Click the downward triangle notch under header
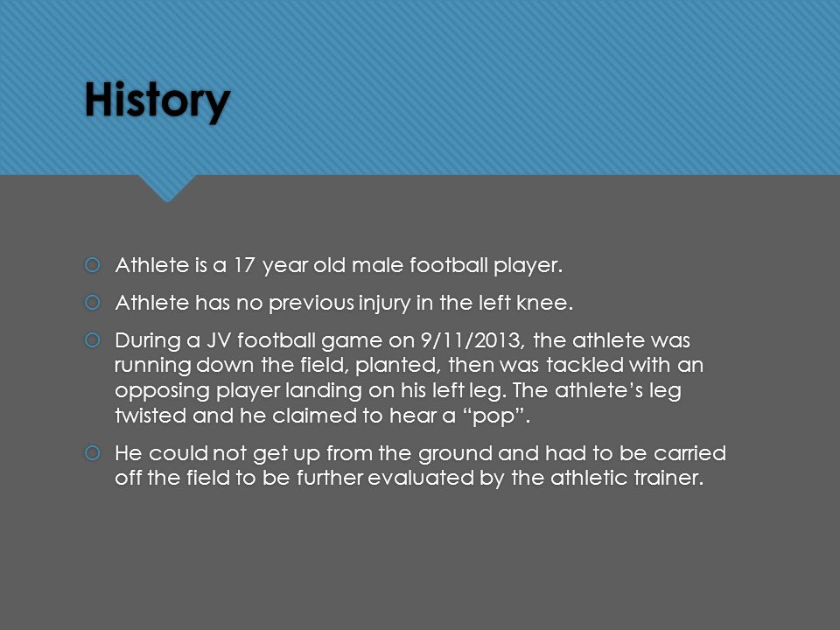 click(167, 188)
